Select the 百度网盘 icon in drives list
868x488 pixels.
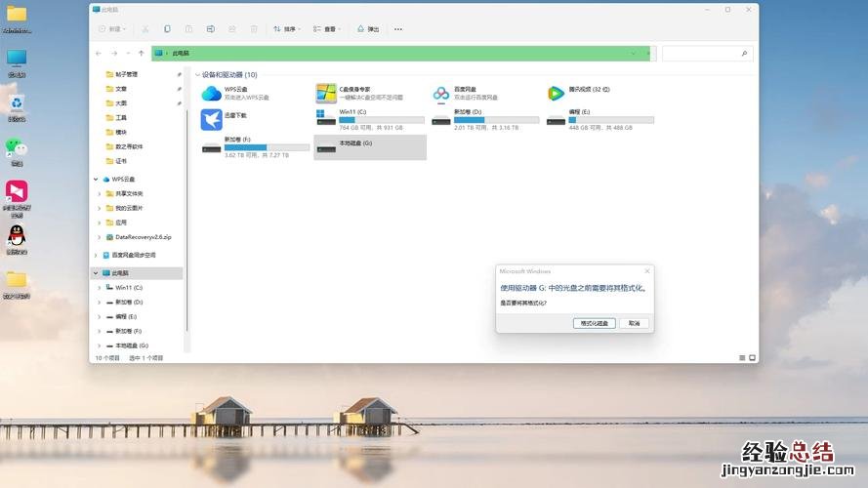(x=441, y=93)
